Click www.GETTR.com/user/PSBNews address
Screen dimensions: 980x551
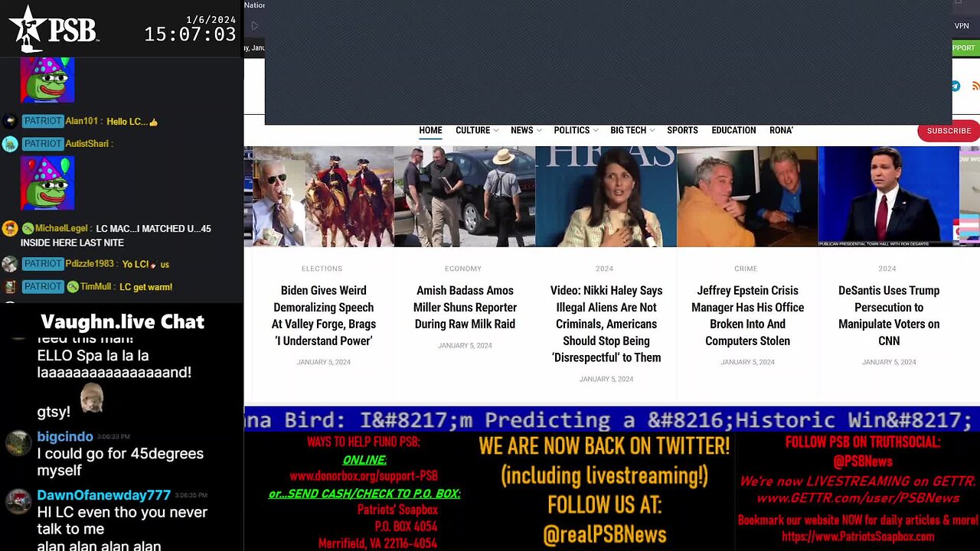pyautogui.click(x=857, y=498)
